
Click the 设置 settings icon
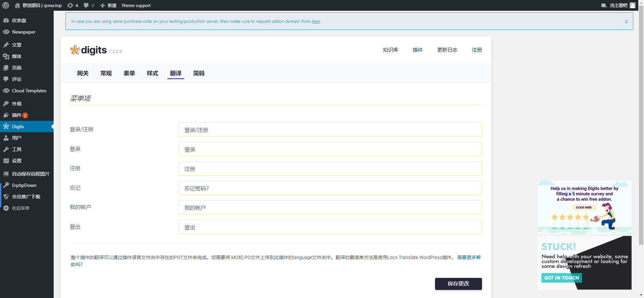coord(6,161)
